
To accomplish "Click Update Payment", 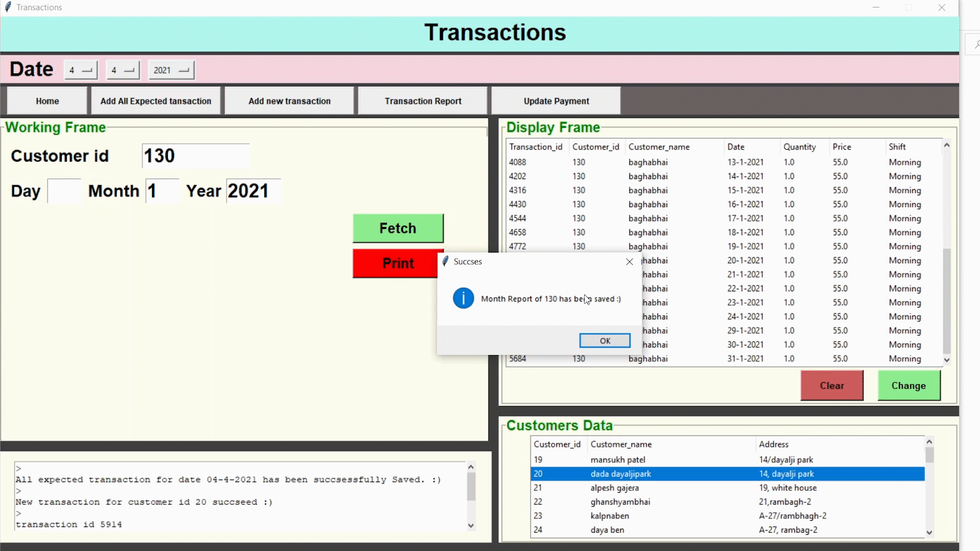I will tap(555, 101).
